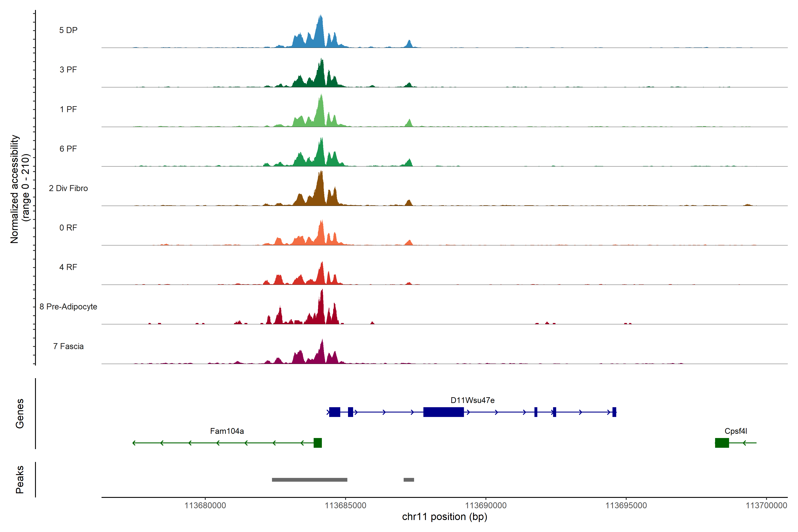
Task: Click the first D11Wsu47e exon block
Action: pos(334,412)
